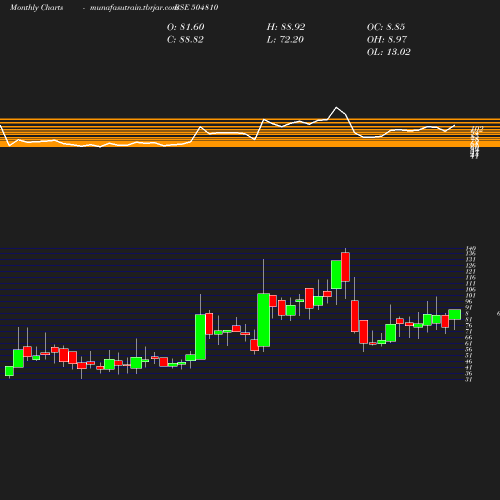Click the highest peak of the white indicator line

click(x=336, y=107)
